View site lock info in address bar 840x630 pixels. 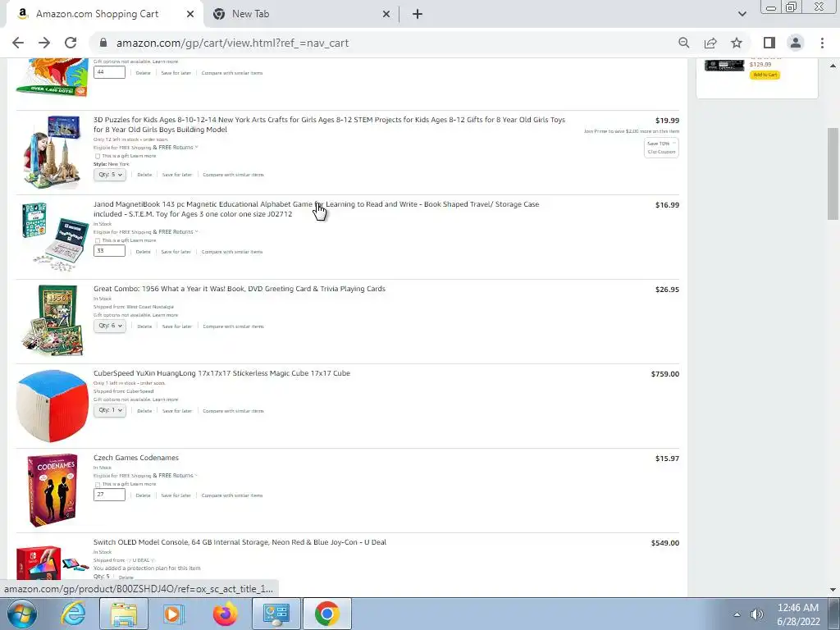[104, 43]
